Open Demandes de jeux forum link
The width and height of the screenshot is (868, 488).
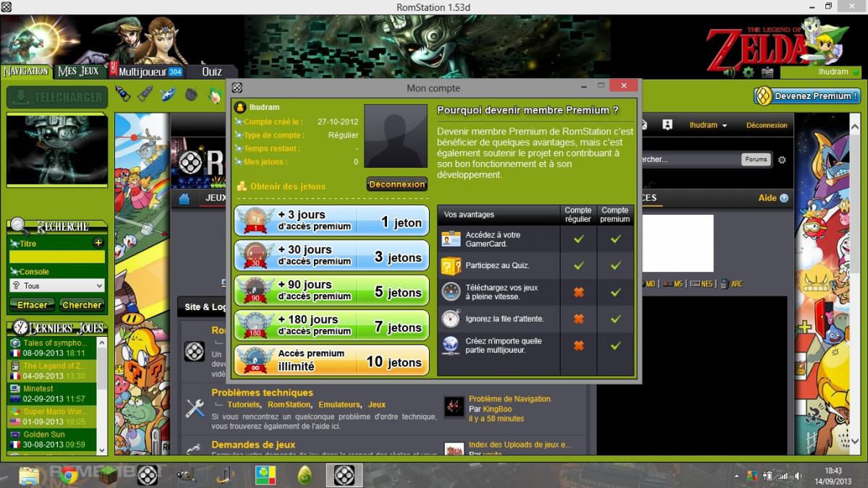(x=253, y=445)
